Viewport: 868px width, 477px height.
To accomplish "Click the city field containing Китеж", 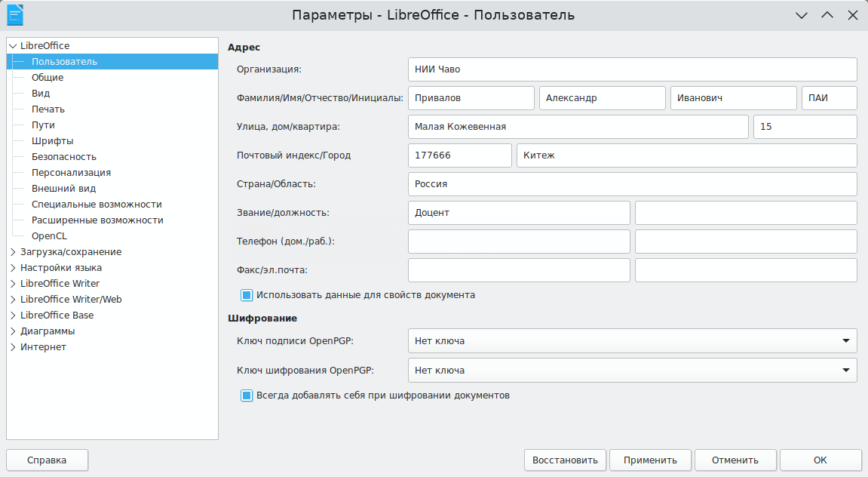I will point(686,155).
